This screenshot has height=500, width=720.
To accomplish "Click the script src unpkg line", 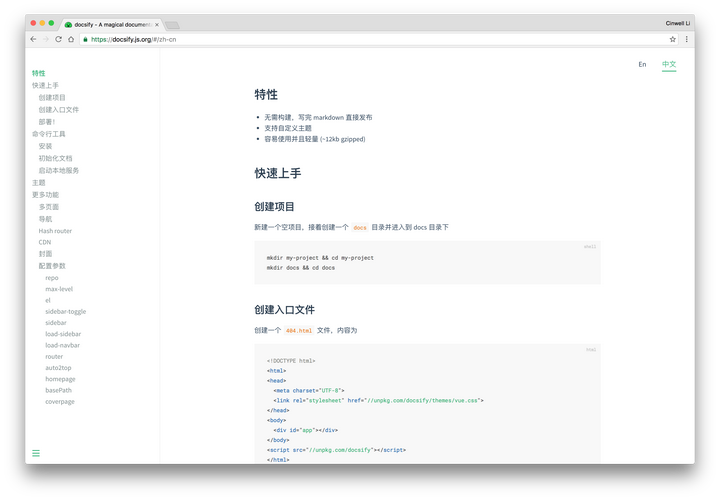I will click(x=336, y=450).
